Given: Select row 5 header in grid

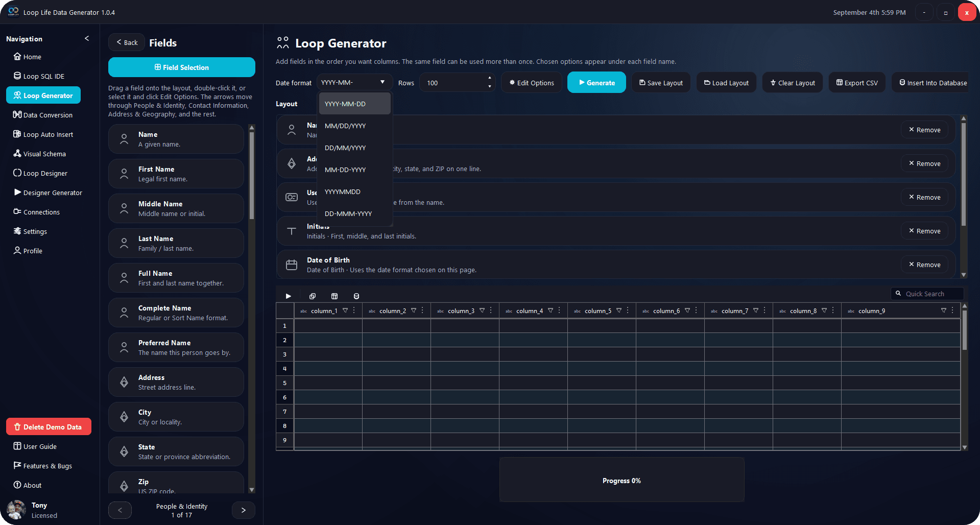Looking at the screenshot, I should [x=285, y=383].
